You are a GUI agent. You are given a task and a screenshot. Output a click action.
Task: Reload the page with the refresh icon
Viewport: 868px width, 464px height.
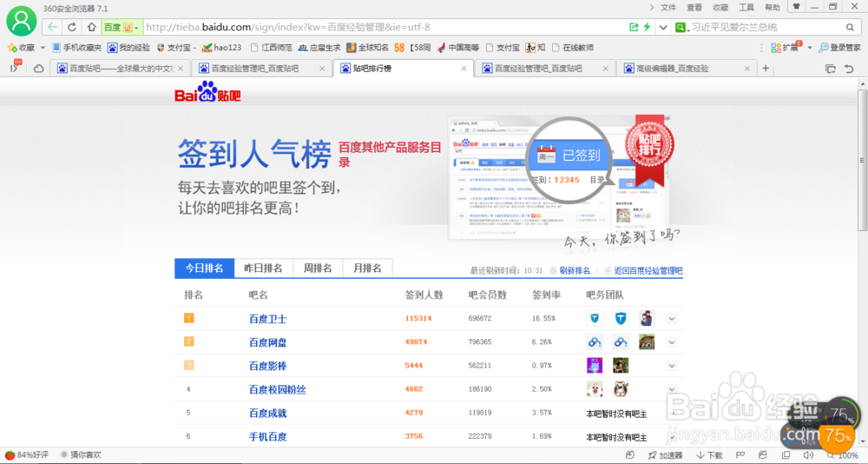click(x=72, y=27)
